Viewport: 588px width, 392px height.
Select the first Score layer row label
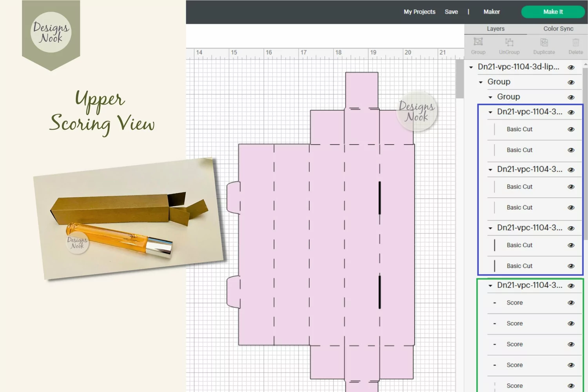pos(515,303)
